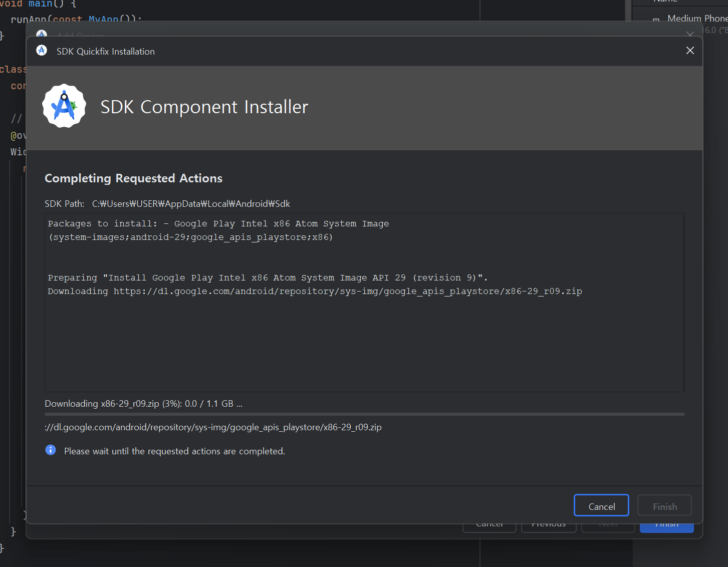The width and height of the screenshot is (728, 567).
Task: Click the 'Downloading x86-29_r09.zip (3%)' status text
Action: (x=143, y=404)
